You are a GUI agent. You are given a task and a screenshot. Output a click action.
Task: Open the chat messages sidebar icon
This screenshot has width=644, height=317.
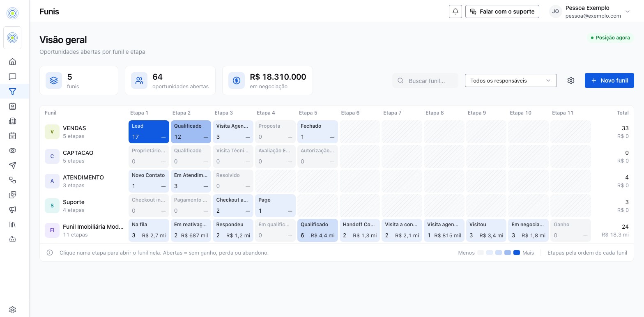pyautogui.click(x=13, y=76)
